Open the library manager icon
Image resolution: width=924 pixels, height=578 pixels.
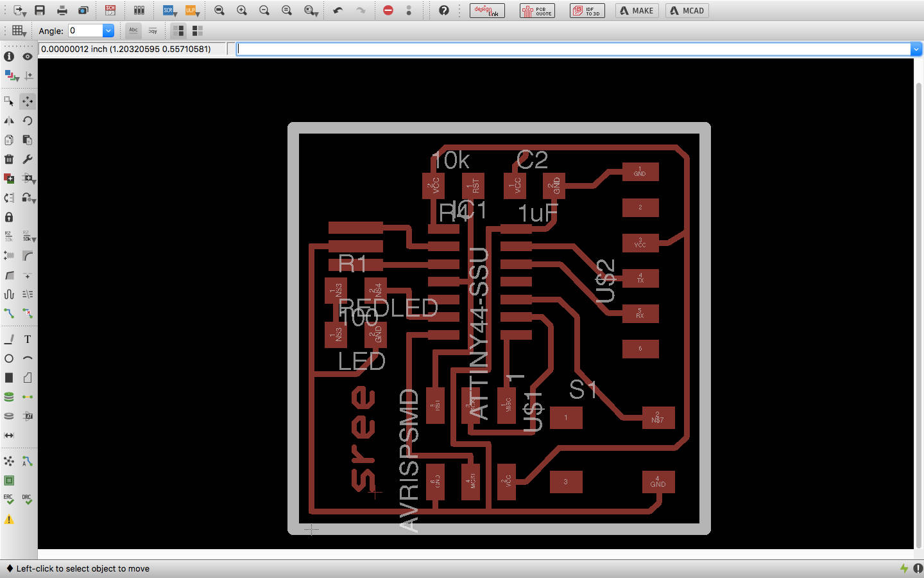139,10
